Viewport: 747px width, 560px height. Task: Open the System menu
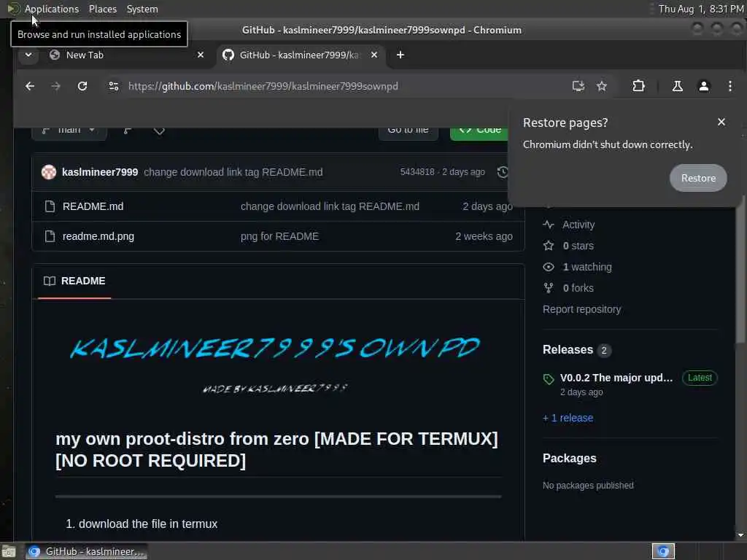pos(142,9)
